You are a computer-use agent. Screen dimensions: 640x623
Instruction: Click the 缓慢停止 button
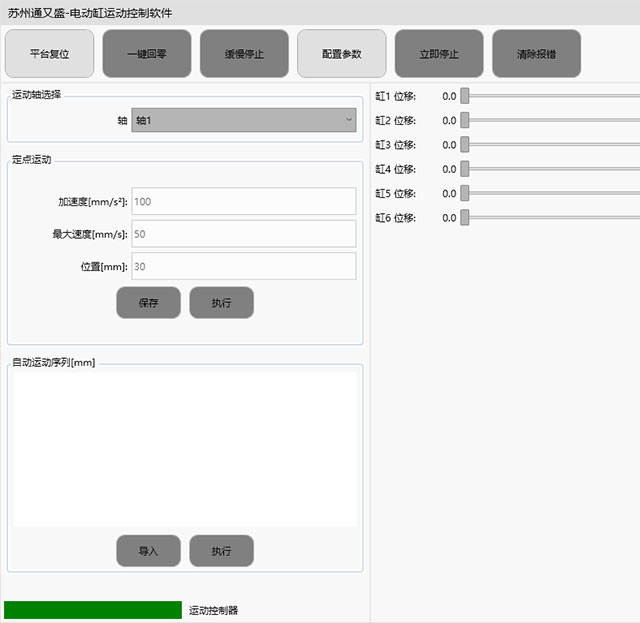[244, 54]
